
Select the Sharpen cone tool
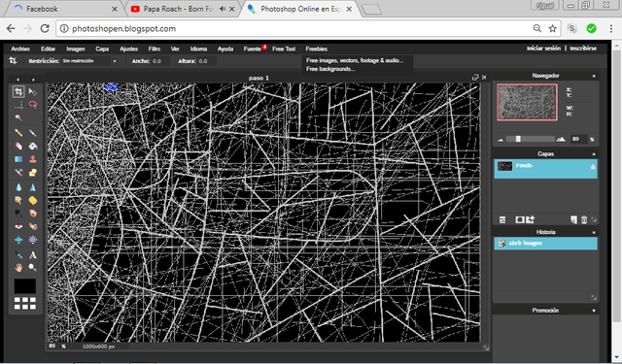click(x=33, y=187)
